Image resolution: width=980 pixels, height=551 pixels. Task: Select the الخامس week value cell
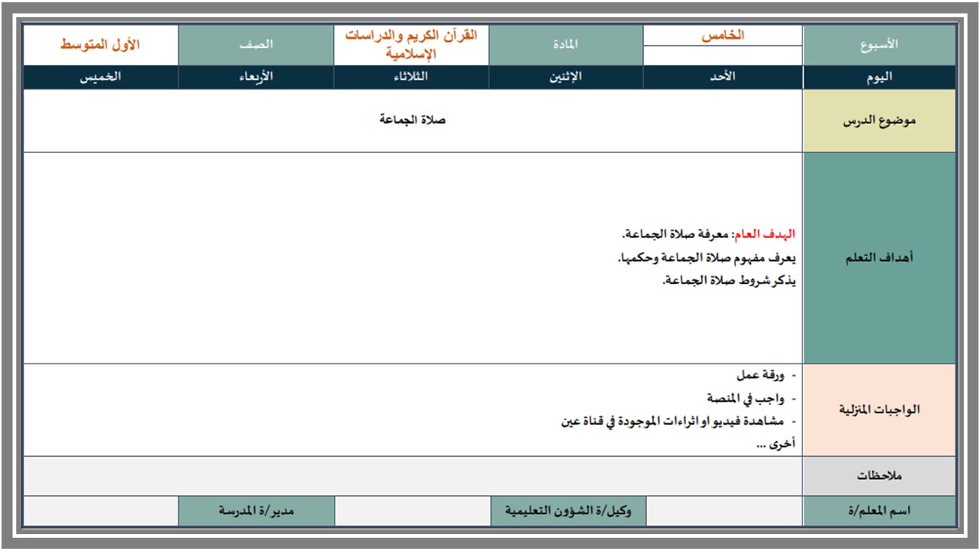(x=723, y=36)
